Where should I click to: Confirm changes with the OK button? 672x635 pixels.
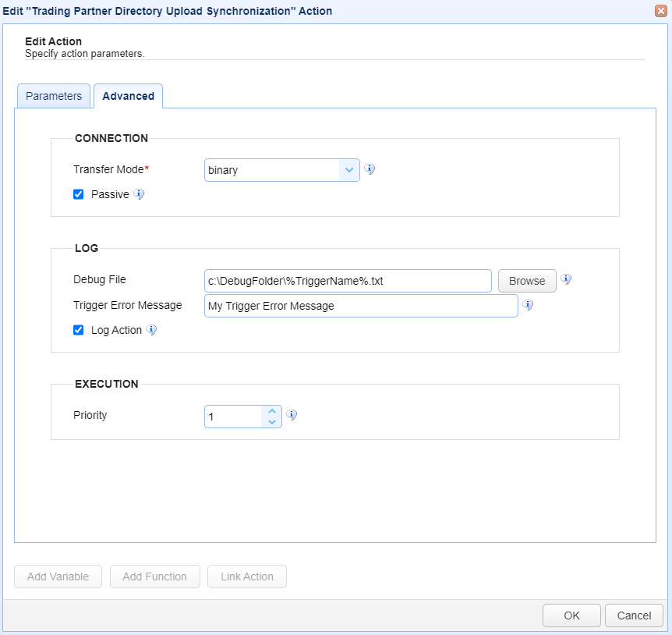[x=571, y=615]
